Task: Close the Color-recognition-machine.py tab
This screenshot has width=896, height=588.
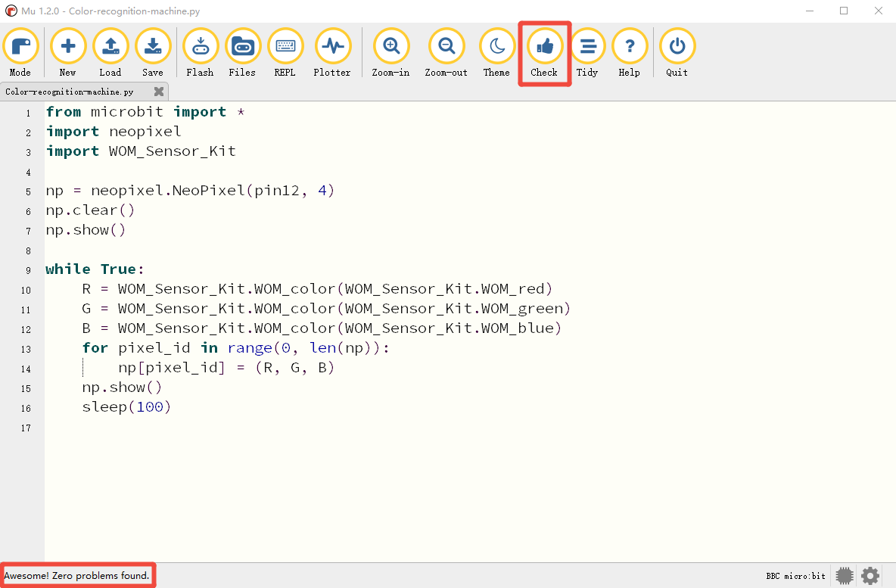Action: pyautogui.click(x=159, y=92)
